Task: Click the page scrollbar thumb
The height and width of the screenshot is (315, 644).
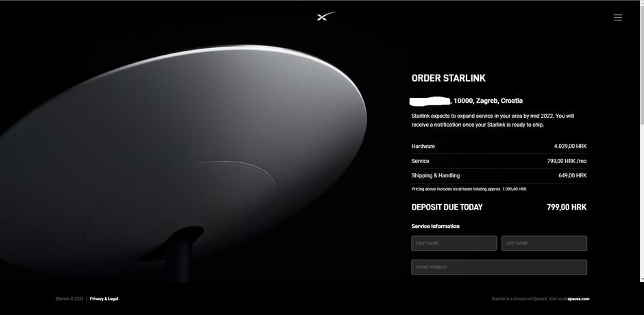Action: pos(641,64)
